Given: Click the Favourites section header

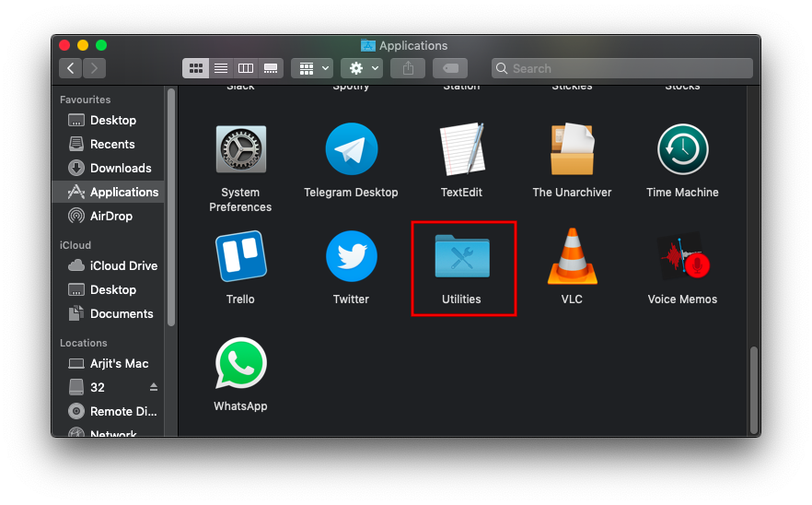Looking at the screenshot, I should tap(85, 100).
